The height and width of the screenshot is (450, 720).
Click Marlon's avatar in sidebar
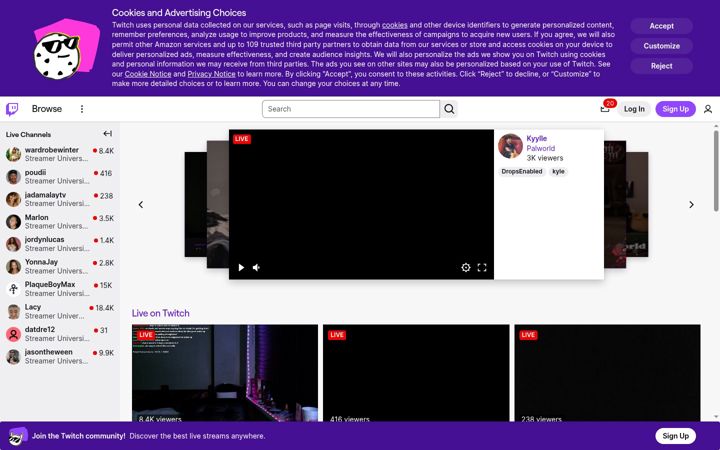click(x=13, y=222)
